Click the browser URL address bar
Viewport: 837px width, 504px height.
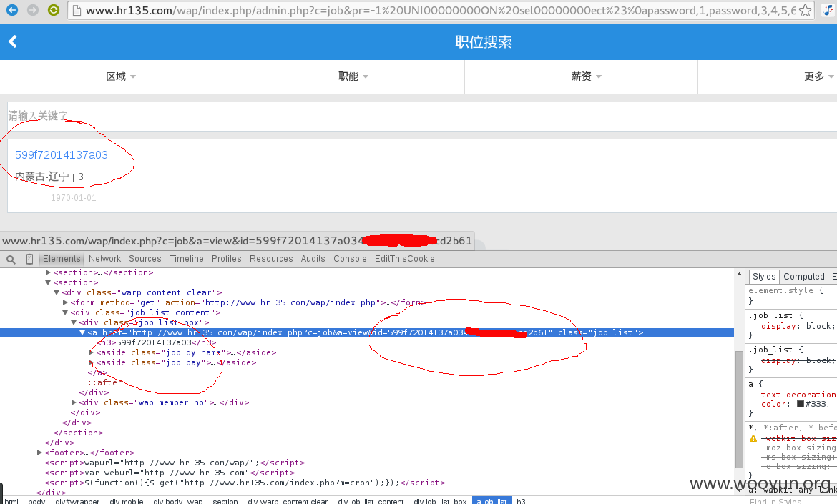(x=441, y=10)
